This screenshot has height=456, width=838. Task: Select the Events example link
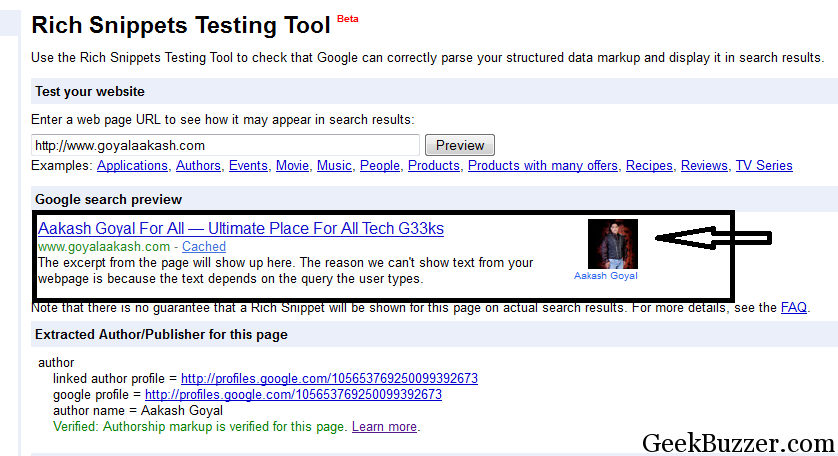(248, 166)
